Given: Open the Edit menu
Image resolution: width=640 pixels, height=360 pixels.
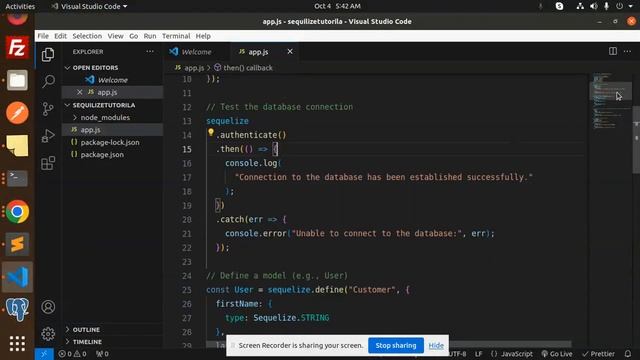Looking at the screenshot, I should point(60,36).
